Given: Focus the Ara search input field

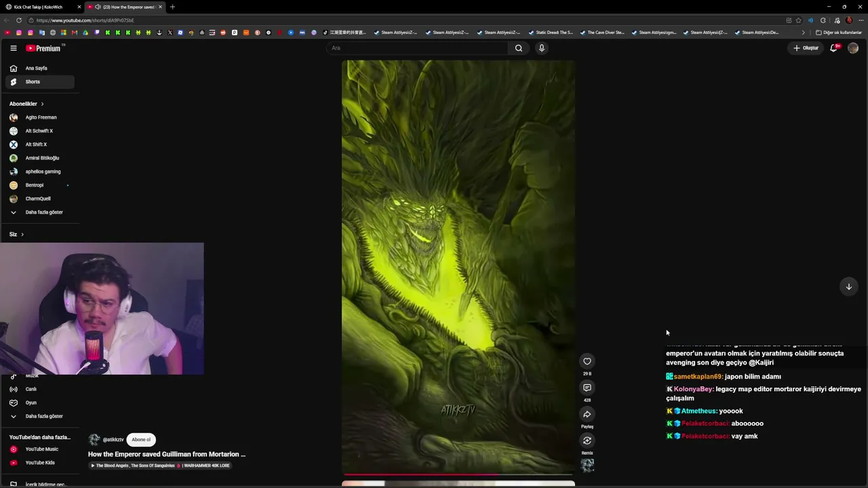Looking at the screenshot, I should coord(418,48).
